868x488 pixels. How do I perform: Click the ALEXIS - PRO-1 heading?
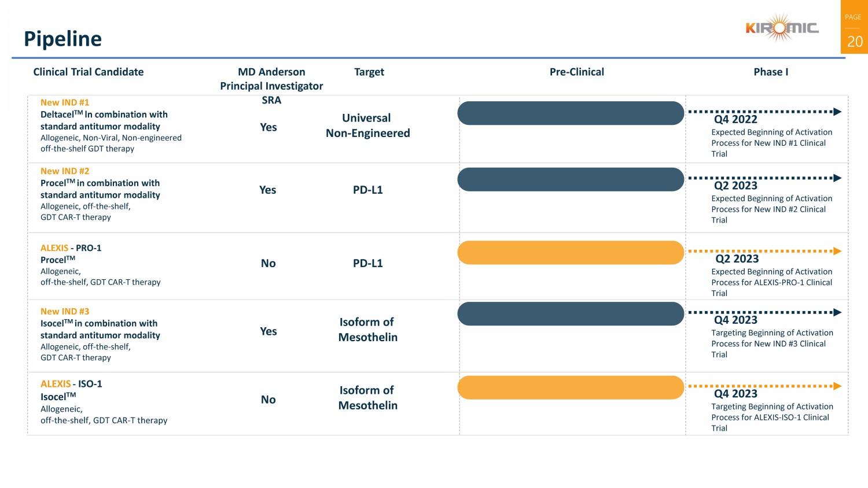tap(71, 248)
